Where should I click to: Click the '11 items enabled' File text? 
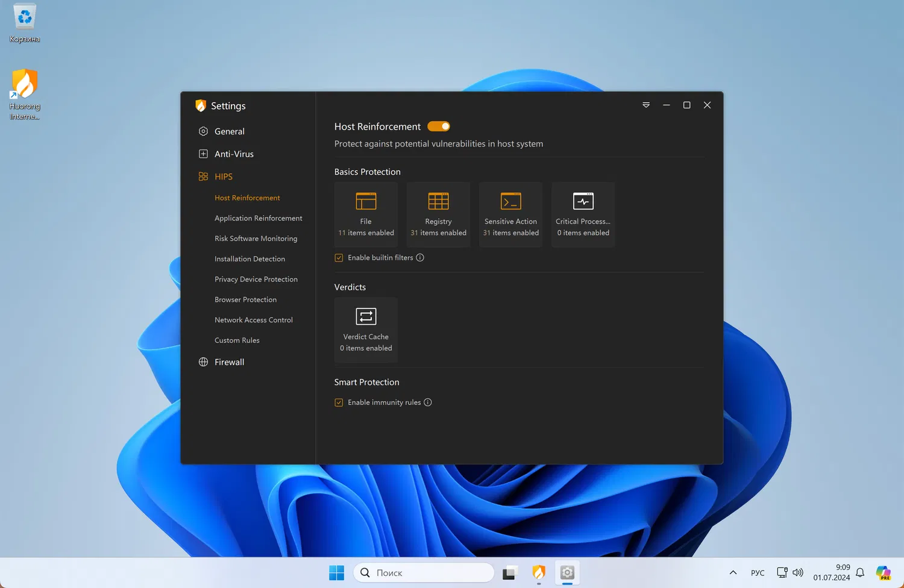point(366,233)
